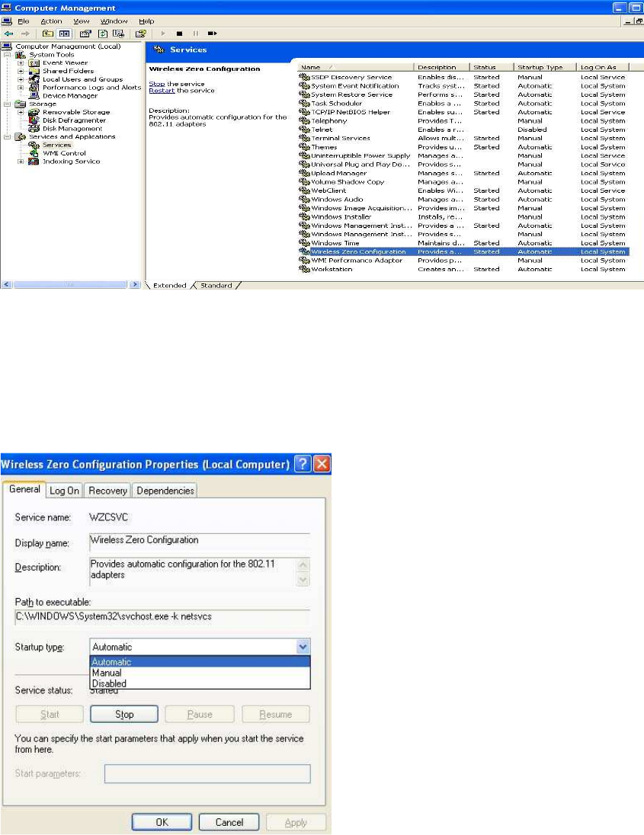Collapse the System Tools tree node
644x835 pixels.
[x=7, y=55]
